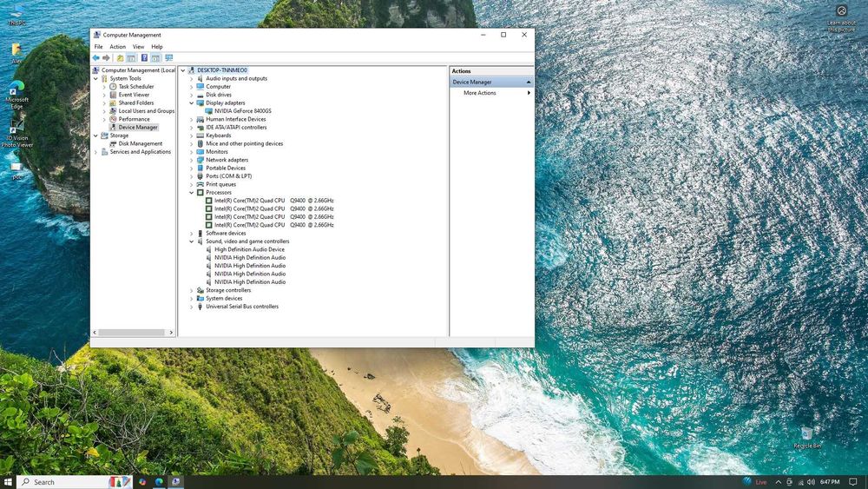Screen dimensions: 868x489
Task: Open the Action menu
Action: pyautogui.click(x=117, y=47)
